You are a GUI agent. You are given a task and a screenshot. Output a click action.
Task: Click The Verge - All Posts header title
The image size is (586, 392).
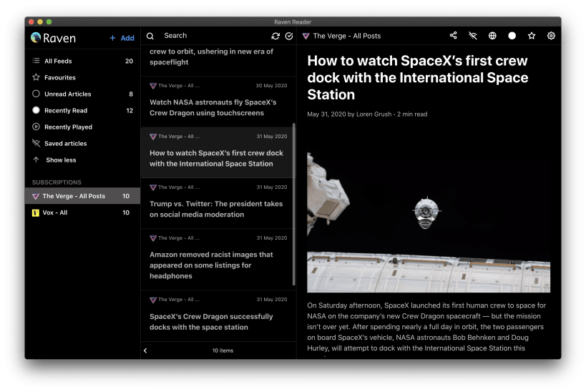(x=347, y=36)
